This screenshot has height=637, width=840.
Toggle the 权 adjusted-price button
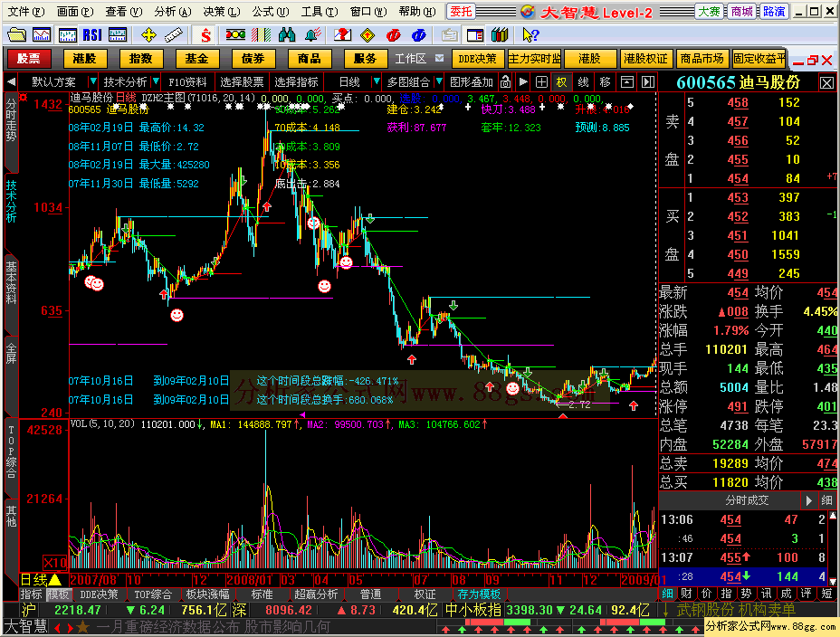click(x=561, y=82)
